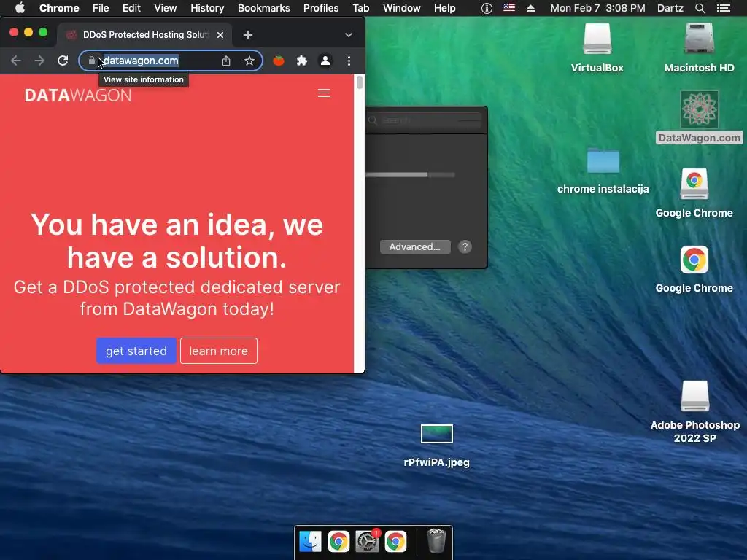This screenshot has width=747, height=560.
Task: Click the progress bar in background window
Action: click(410, 175)
